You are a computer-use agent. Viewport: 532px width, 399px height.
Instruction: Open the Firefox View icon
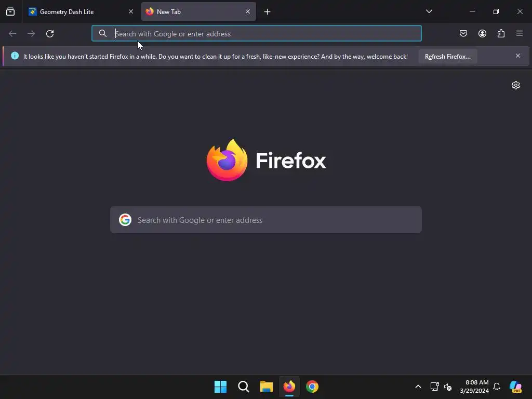10,12
